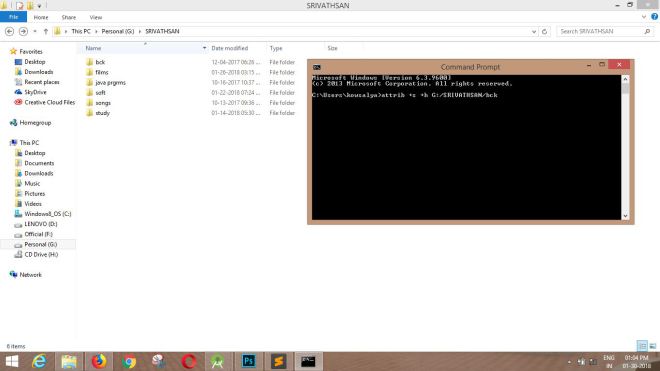Go back with the Explorer back arrow
The image size is (660, 371).
[x=9, y=32]
